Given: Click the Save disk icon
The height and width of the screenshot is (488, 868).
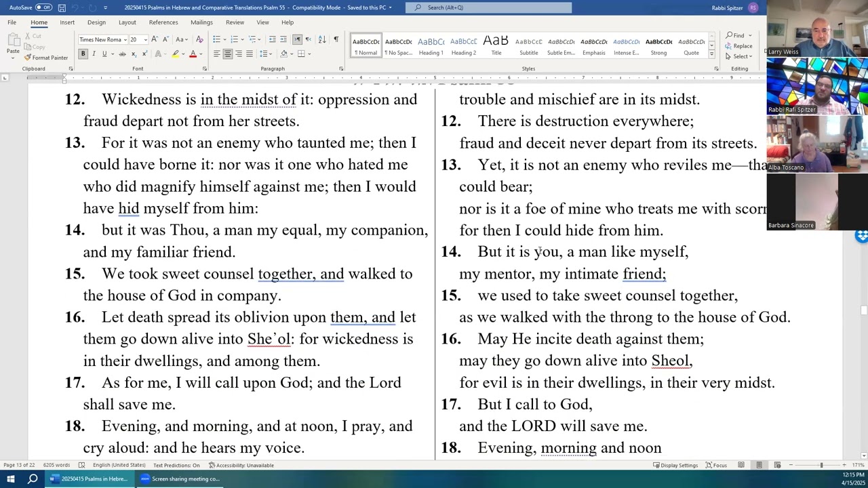Looking at the screenshot, I should [62, 7].
